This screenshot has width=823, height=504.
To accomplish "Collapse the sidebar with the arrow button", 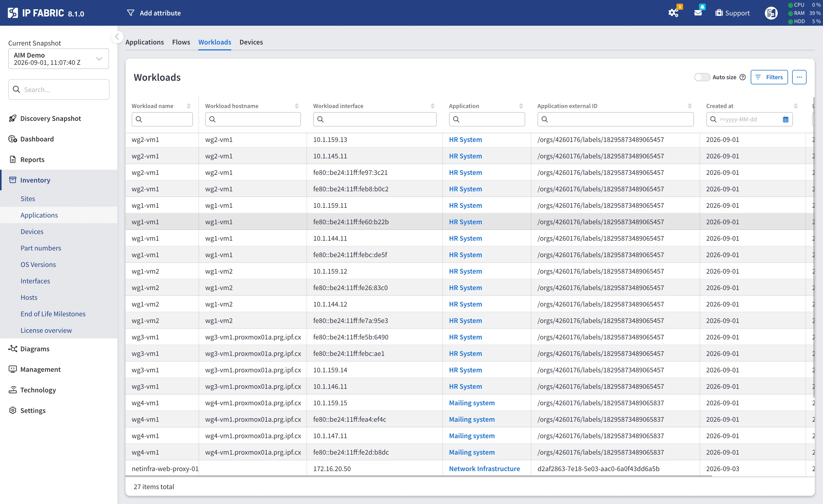I will (x=117, y=37).
